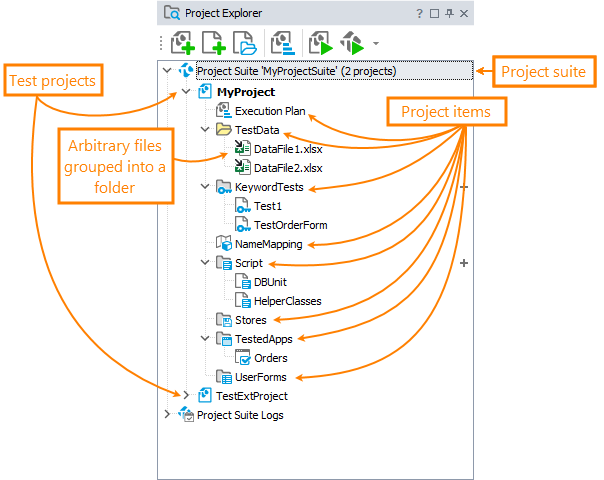Expand the TestExtProject node
Image resolution: width=604 pixels, height=480 pixels.
pyautogui.click(x=186, y=396)
